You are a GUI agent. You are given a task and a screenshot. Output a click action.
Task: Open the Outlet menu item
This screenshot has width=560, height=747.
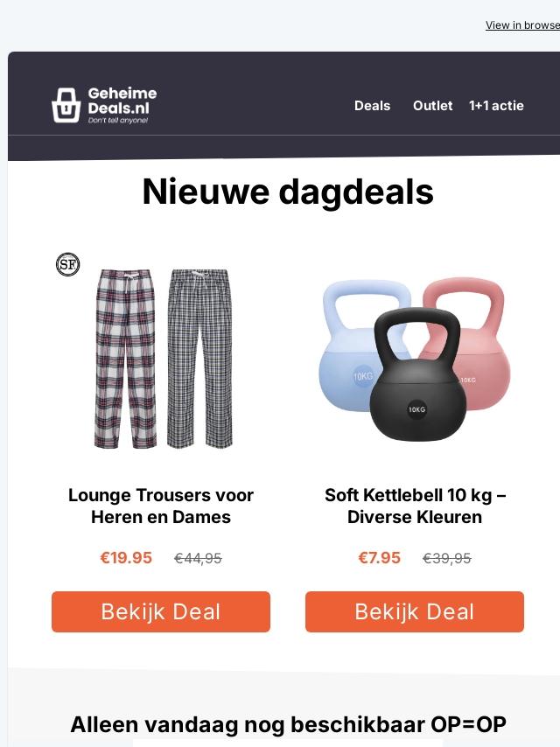tap(432, 106)
